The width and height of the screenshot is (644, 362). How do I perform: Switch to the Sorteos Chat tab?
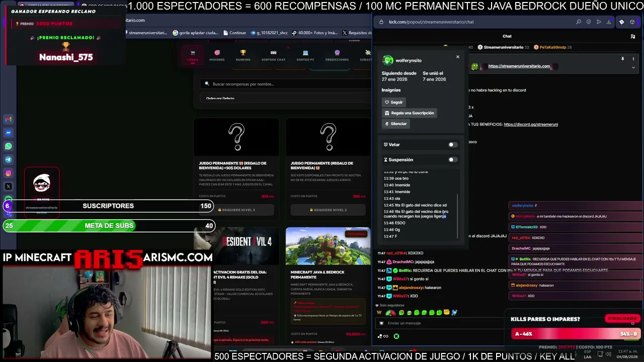[x=273, y=55]
